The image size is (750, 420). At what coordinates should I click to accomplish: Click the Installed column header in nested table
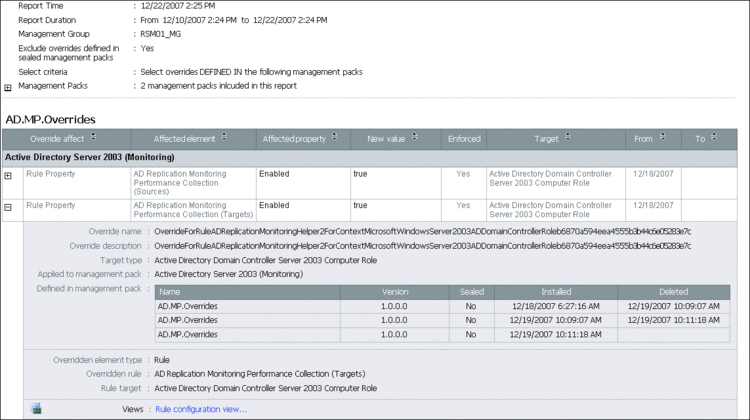tap(556, 291)
